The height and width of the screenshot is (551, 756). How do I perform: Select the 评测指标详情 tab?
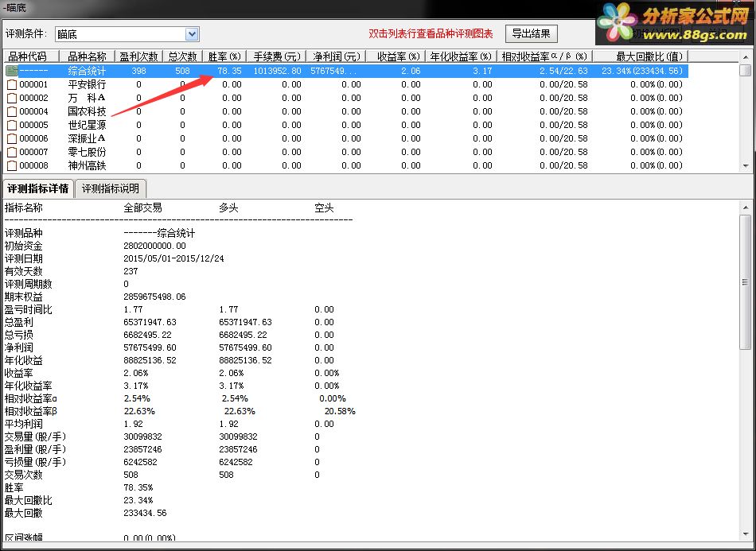[x=38, y=188]
